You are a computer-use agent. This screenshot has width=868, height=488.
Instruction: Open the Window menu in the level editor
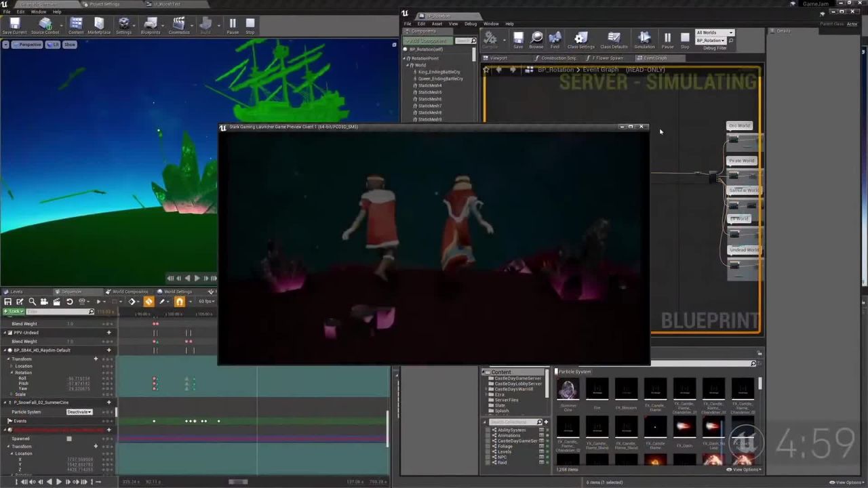(x=39, y=12)
